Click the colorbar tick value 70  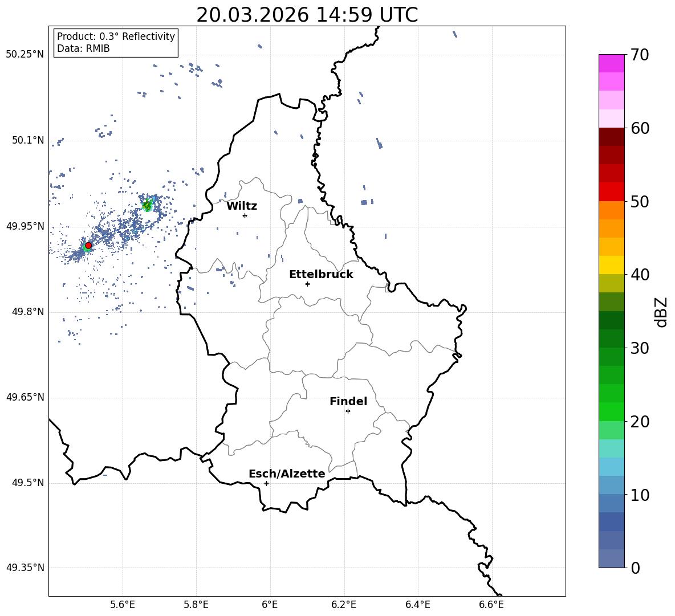[x=640, y=55]
